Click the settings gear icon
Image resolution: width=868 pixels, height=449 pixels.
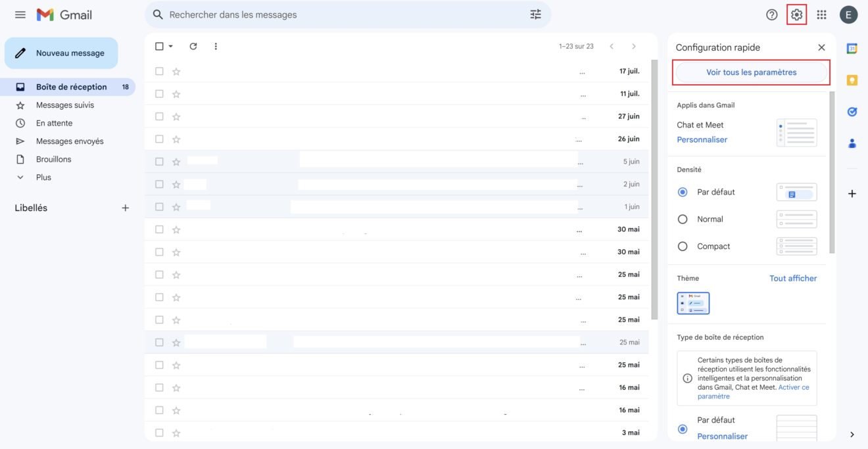click(x=797, y=14)
